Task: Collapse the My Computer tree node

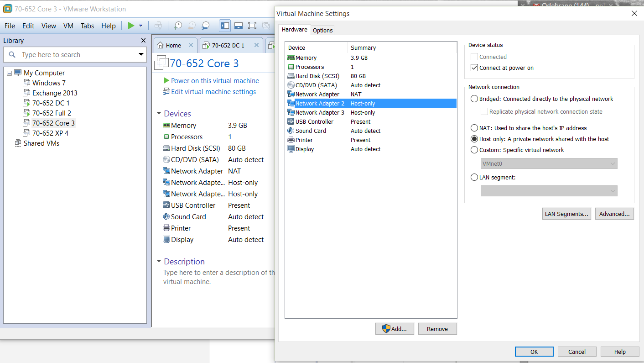Action: (10, 73)
